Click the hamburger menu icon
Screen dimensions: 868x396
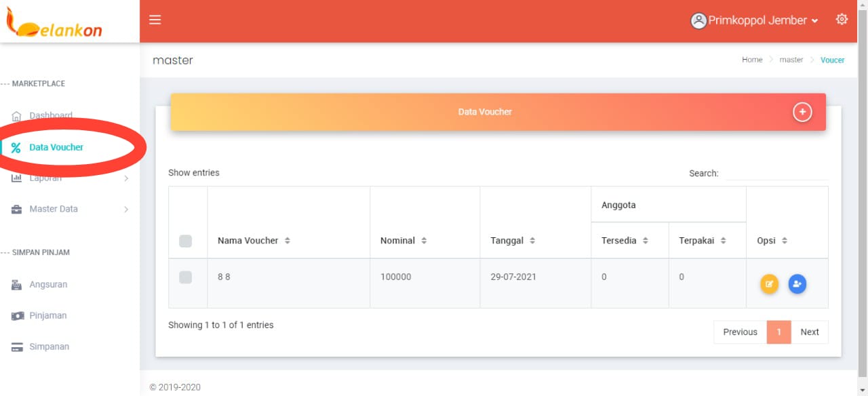[x=155, y=20]
